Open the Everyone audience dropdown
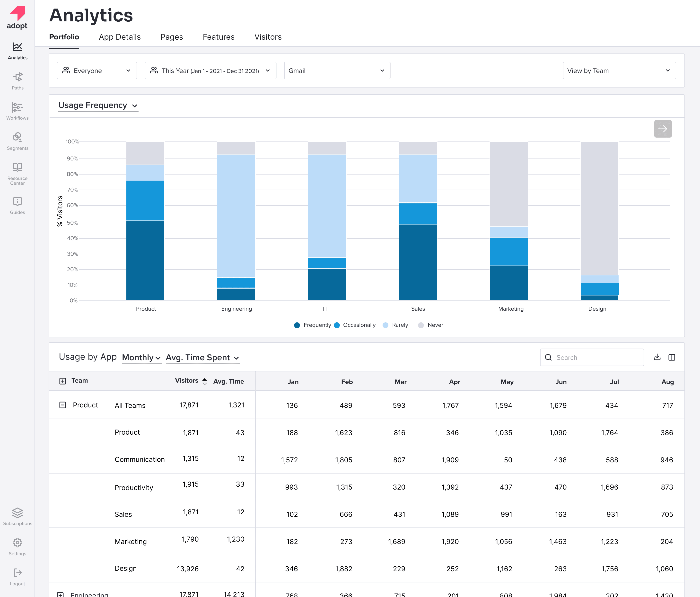Viewport: 700px width, 597px height. tap(97, 70)
